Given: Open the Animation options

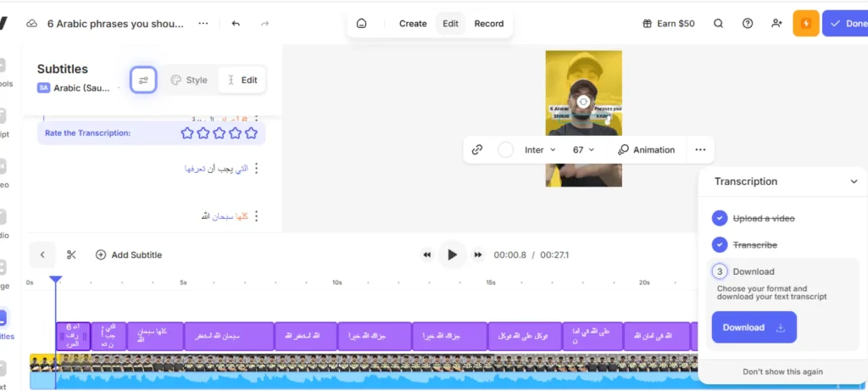Looking at the screenshot, I should 647,149.
